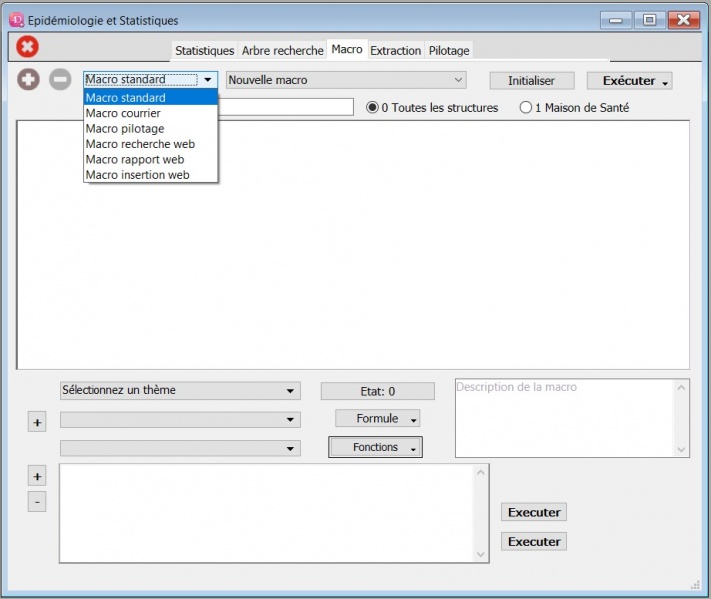Go to the Arbre recherche tab

(x=282, y=51)
